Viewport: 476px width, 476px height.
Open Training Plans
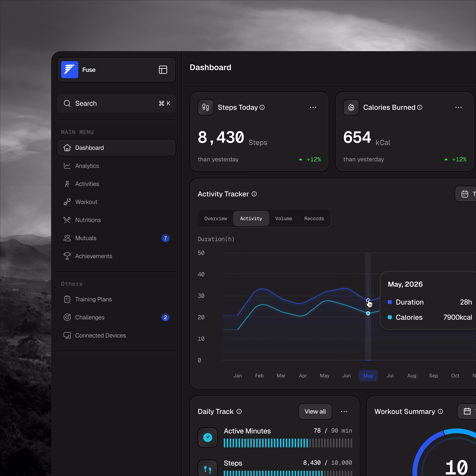pyautogui.click(x=116, y=299)
